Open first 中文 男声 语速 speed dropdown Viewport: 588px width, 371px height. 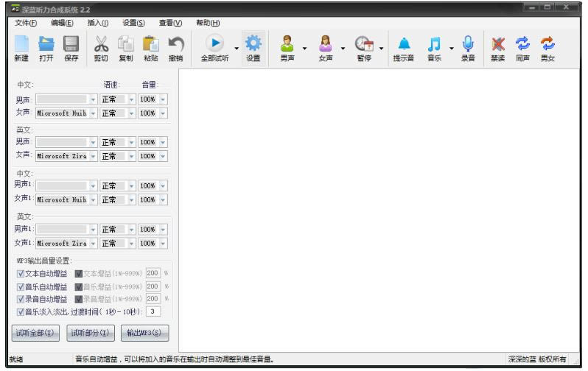pos(117,99)
